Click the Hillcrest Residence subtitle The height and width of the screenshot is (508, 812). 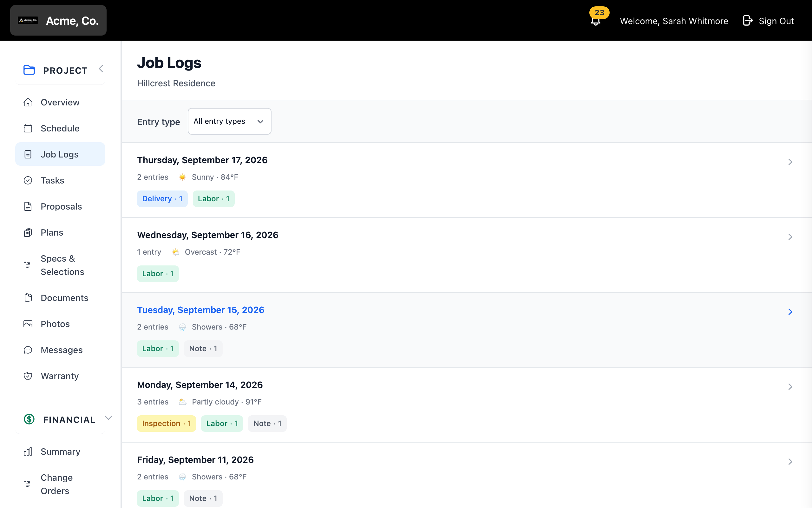coord(176,83)
